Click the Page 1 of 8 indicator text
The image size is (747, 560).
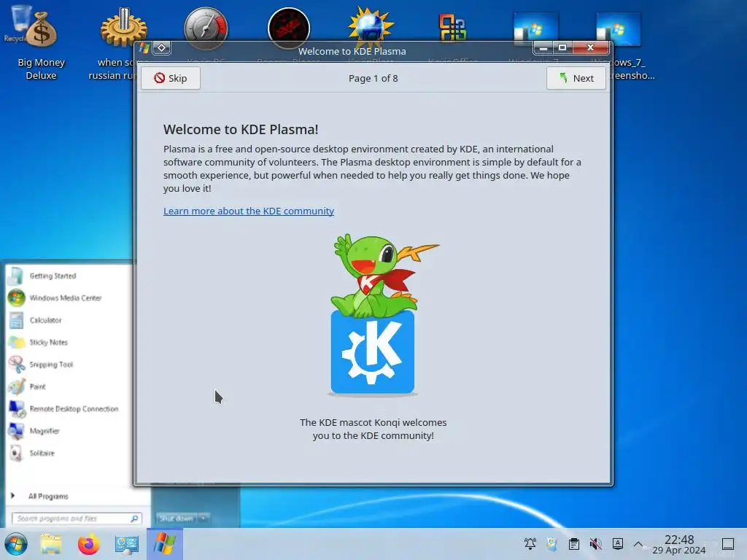pyautogui.click(x=373, y=78)
